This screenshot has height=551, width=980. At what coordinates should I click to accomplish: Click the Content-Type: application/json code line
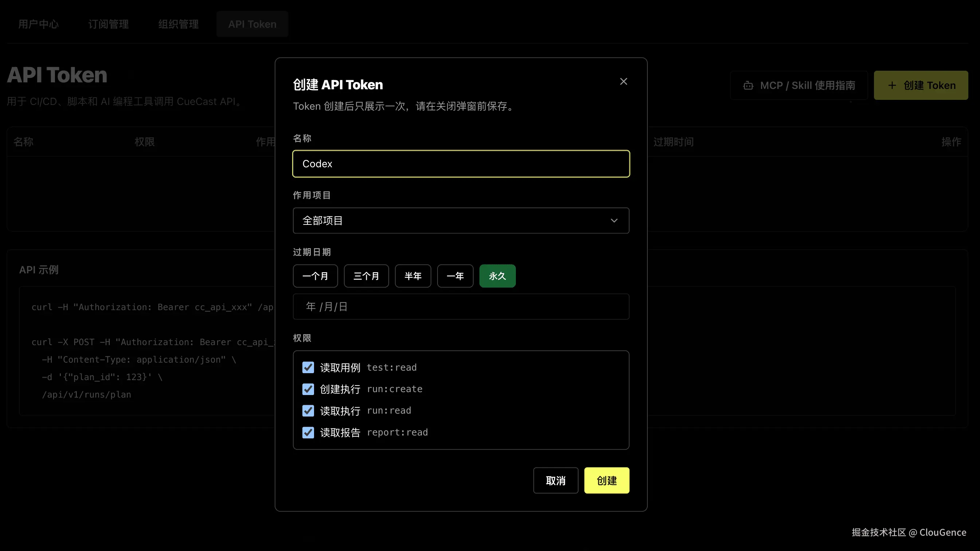pyautogui.click(x=139, y=360)
